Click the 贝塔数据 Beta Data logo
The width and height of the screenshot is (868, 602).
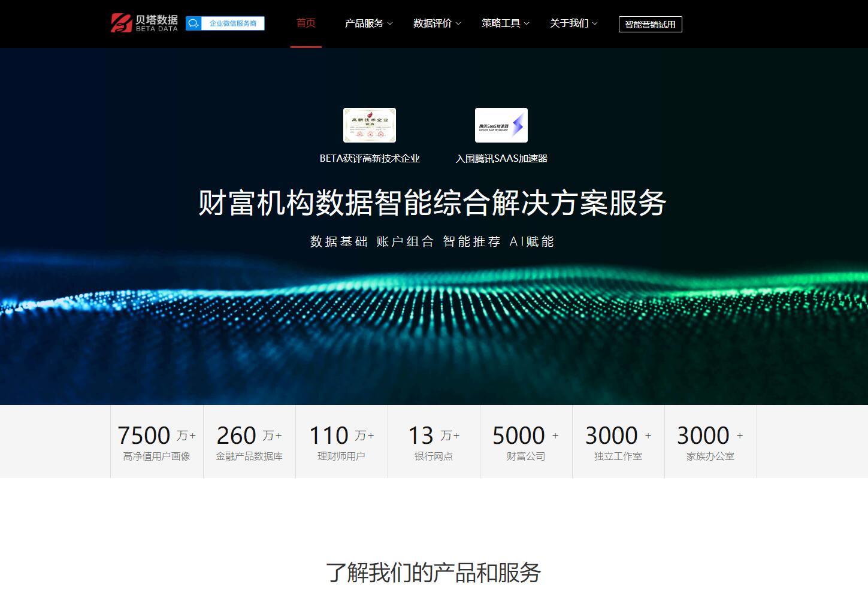pyautogui.click(x=144, y=23)
